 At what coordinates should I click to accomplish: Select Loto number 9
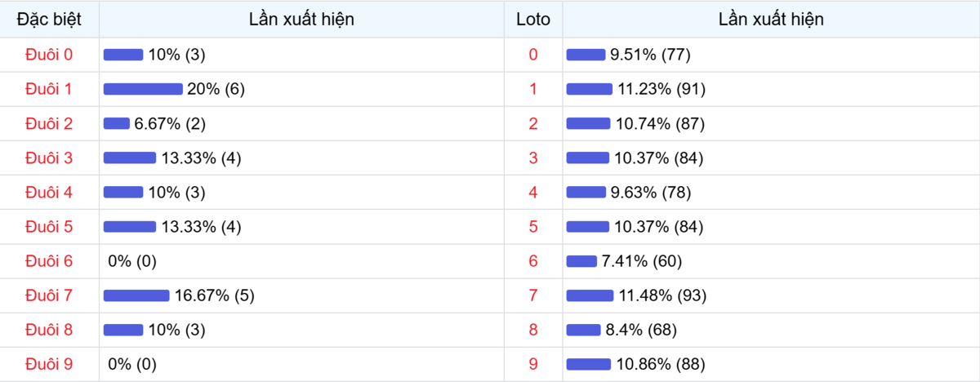pos(533,364)
